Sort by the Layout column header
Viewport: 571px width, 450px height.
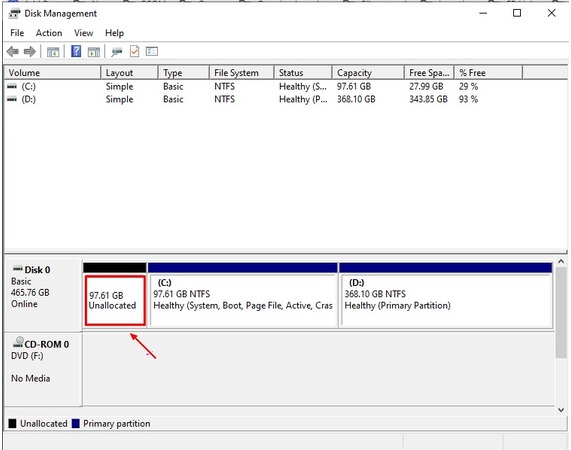pos(130,73)
